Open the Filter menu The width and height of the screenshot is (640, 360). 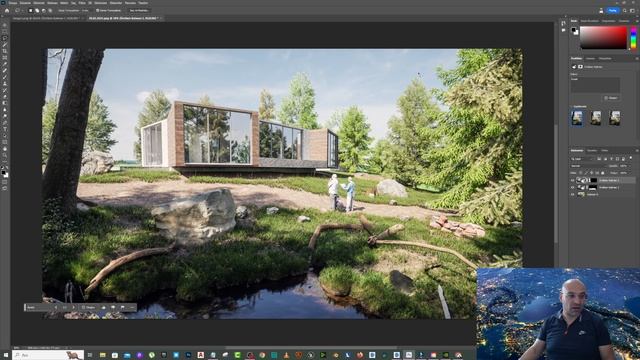(x=82, y=3)
